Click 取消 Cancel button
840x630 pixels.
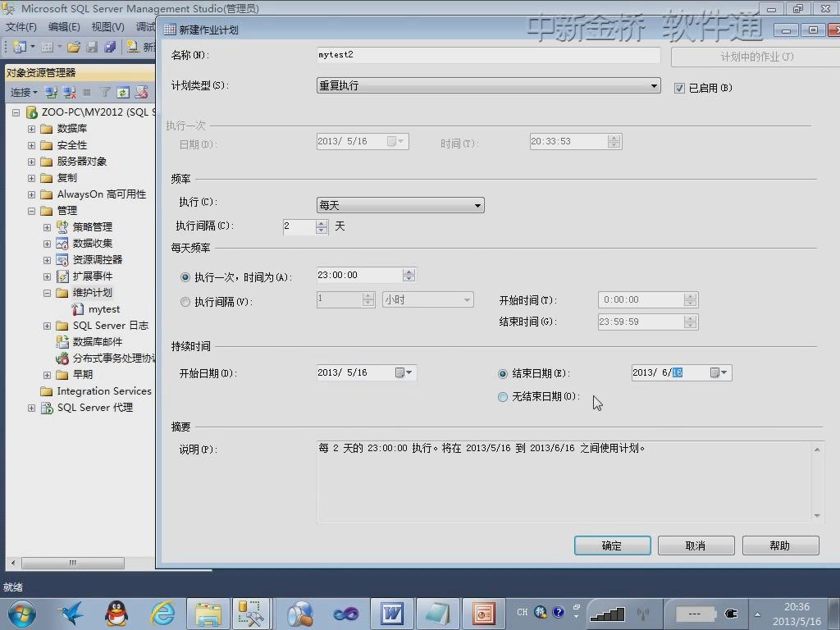click(x=696, y=546)
